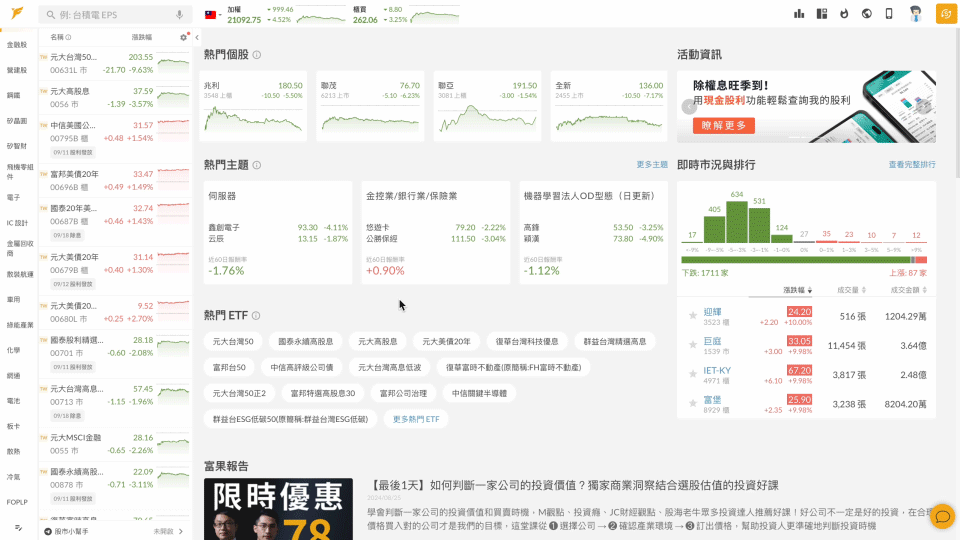Collapse the watchlist panel with arrow

pos(197,37)
